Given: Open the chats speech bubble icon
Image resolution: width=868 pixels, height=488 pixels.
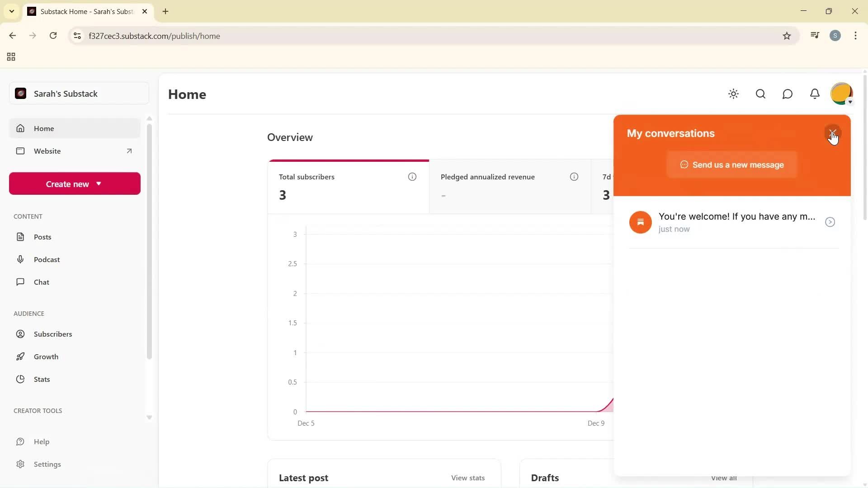Looking at the screenshot, I should coord(788,94).
